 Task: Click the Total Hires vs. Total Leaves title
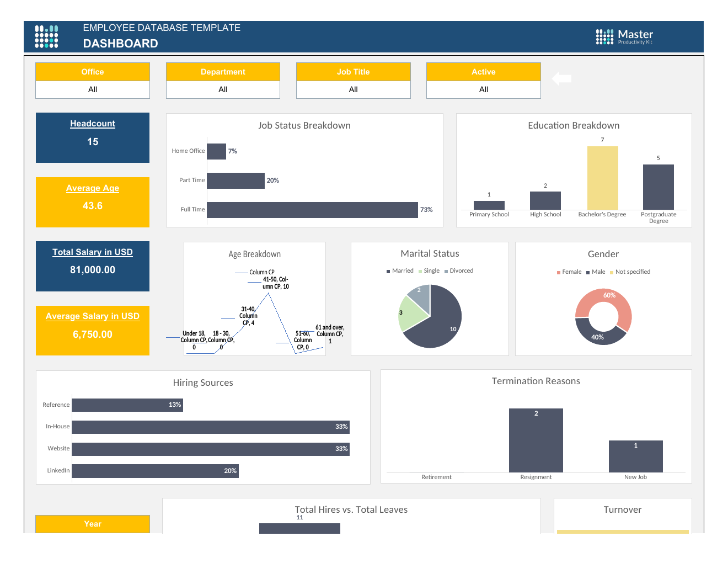pos(351,510)
